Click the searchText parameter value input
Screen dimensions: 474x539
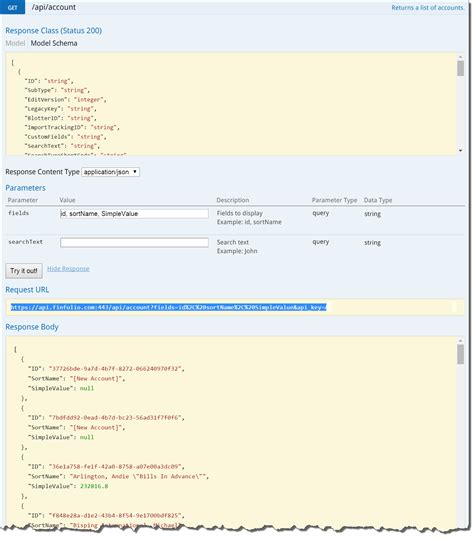134,243
